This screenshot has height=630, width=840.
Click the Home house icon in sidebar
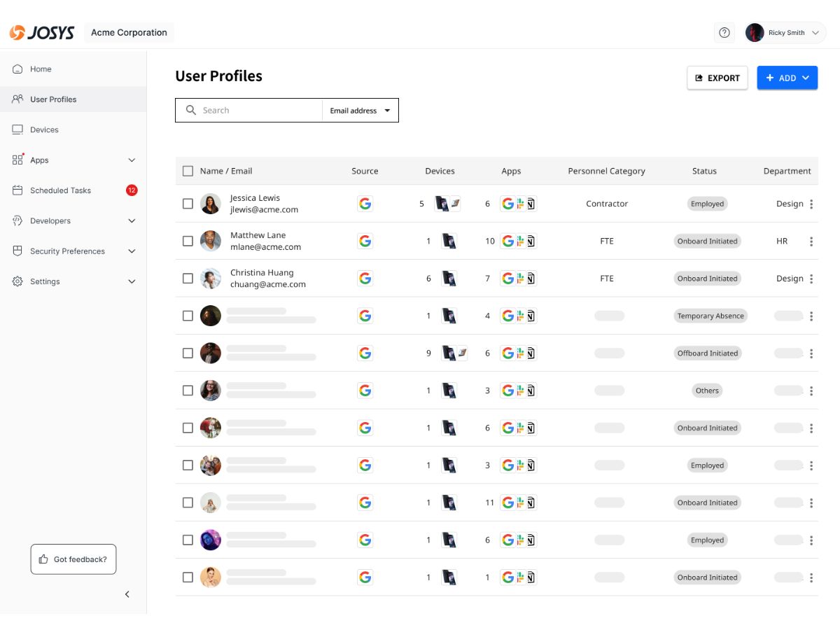pos(17,69)
